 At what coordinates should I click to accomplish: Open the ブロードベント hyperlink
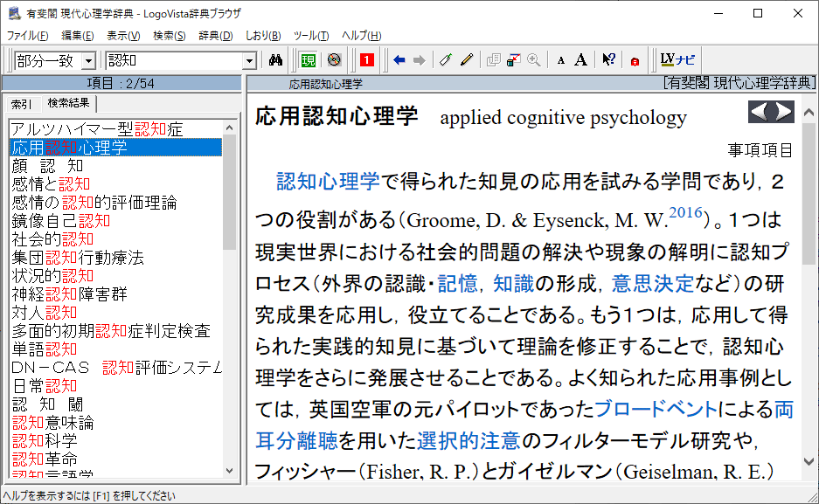coord(656,409)
